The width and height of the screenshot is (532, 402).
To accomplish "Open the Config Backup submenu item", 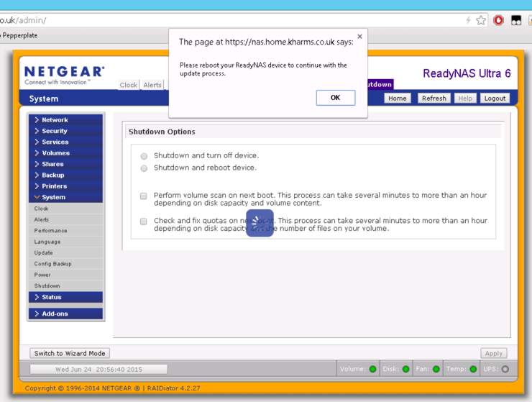I will (66, 264).
